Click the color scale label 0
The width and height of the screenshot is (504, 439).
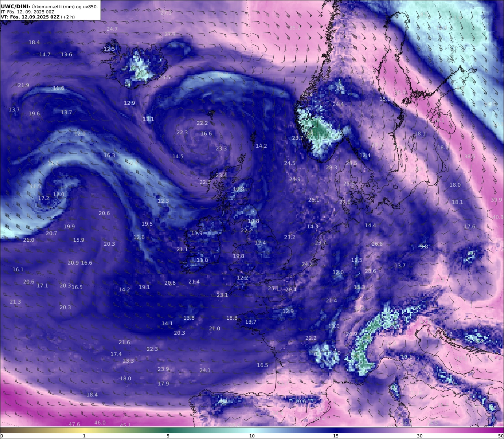pos(2,436)
